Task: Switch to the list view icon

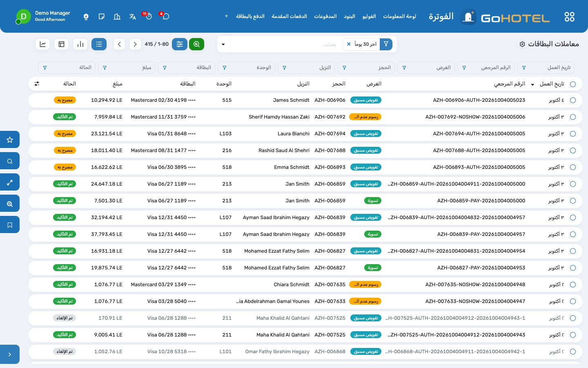Action: coord(99,44)
